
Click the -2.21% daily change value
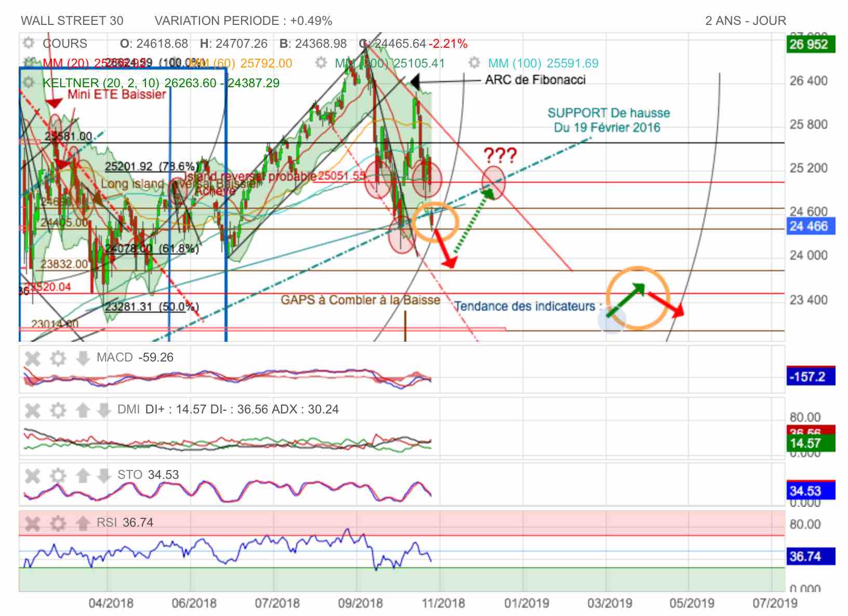448,44
